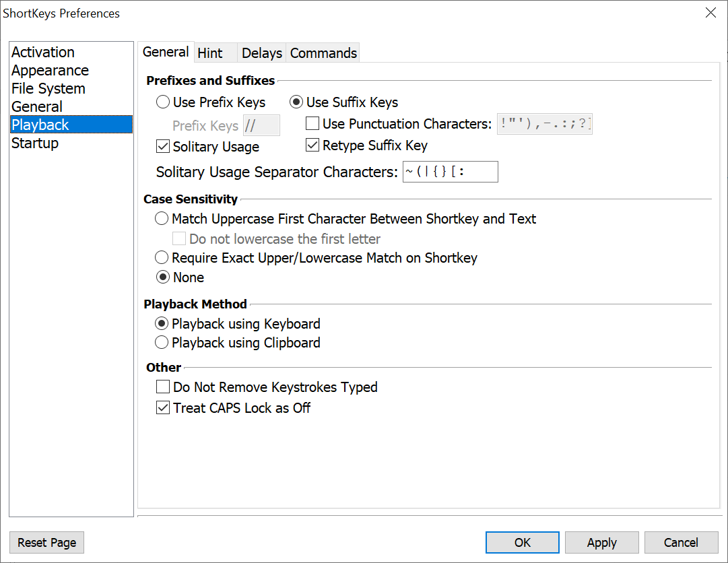Image resolution: width=728 pixels, height=563 pixels.
Task: Confirm preferences with the OK button
Action: tap(522, 542)
